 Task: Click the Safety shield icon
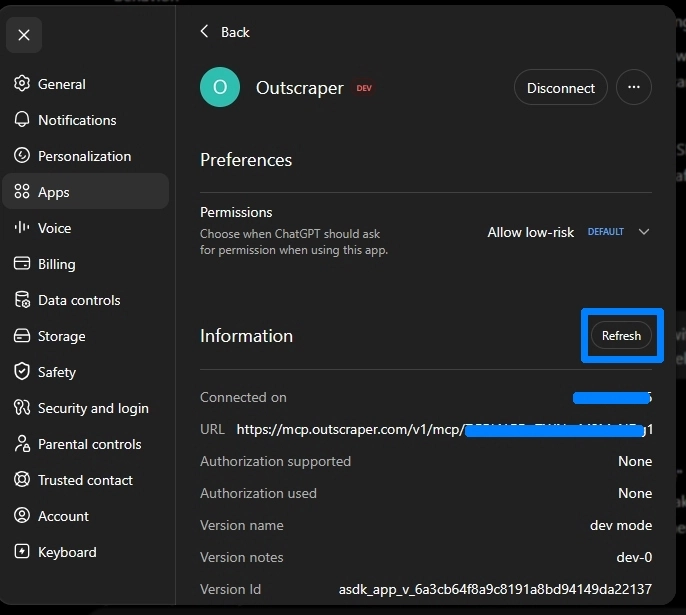[22, 372]
